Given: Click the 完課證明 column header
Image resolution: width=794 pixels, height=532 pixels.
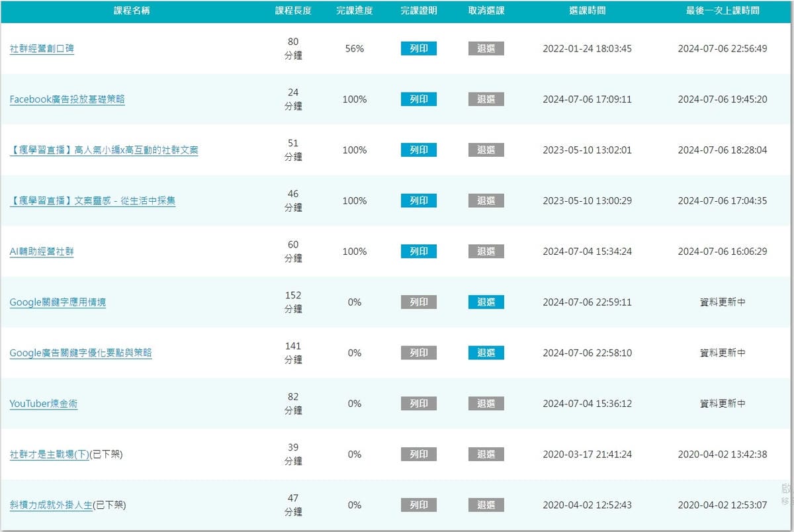Looking at the screenshot, I should (419, 11).
